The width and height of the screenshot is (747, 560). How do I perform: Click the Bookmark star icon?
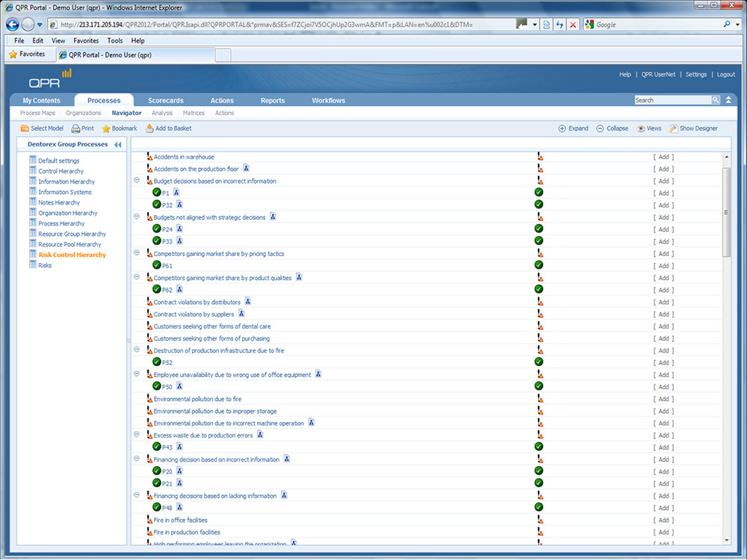(x=106, y=128)
